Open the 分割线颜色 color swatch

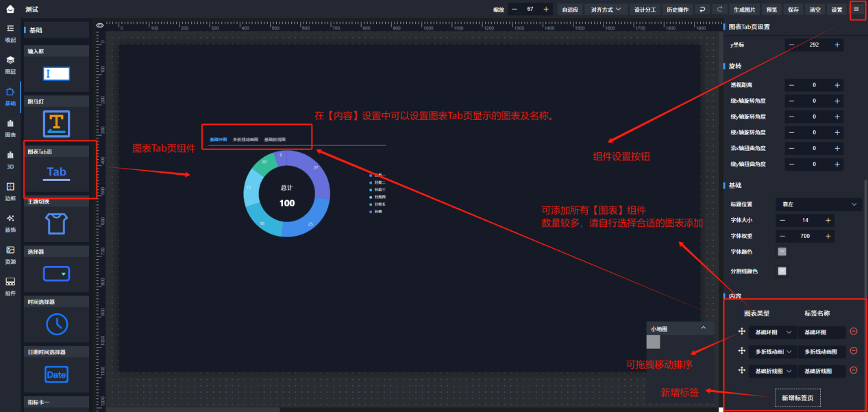(782, 271)
